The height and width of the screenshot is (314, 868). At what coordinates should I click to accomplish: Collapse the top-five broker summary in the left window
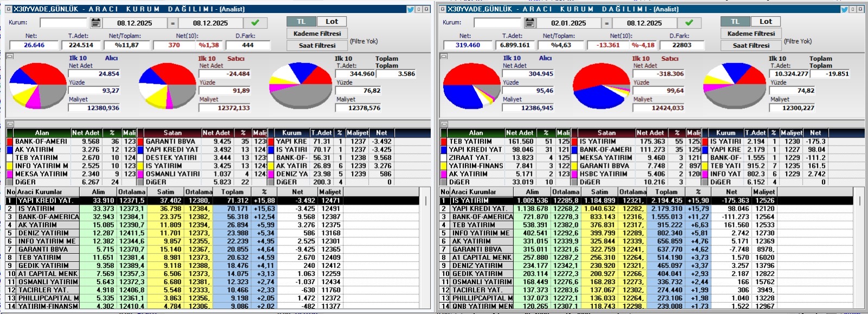[x=10, y=124]
